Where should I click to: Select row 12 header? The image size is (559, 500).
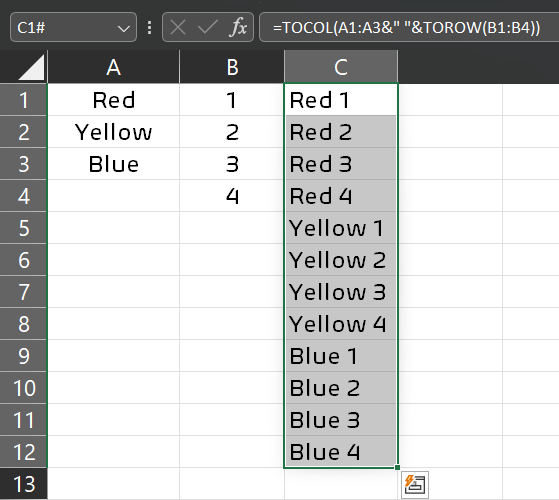pyautogui.click(x=24, y=452)
